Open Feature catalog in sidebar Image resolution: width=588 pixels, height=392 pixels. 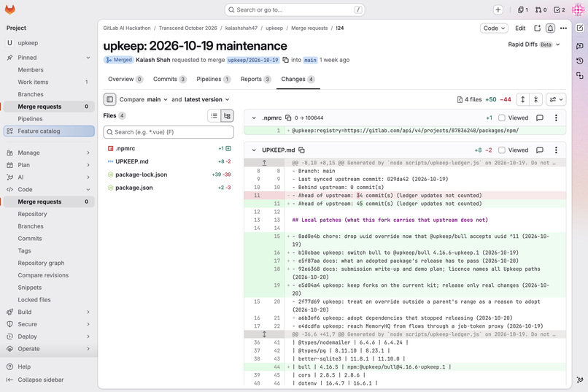[49, 131]
